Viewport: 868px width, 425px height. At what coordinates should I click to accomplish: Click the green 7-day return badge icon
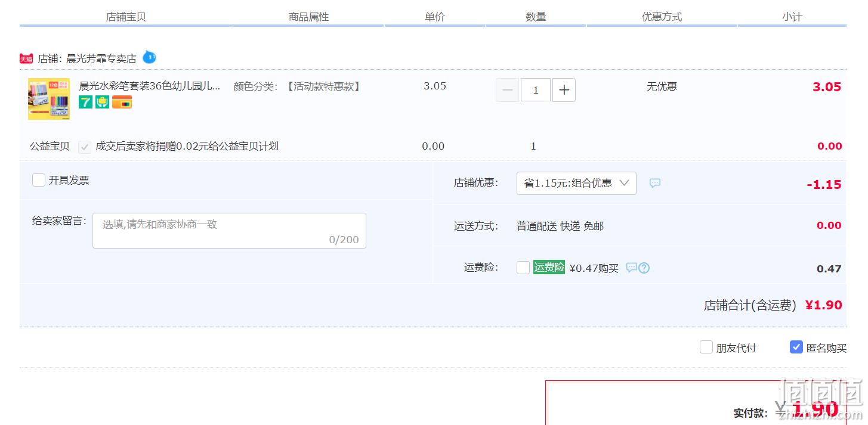[x=85, y=102]
